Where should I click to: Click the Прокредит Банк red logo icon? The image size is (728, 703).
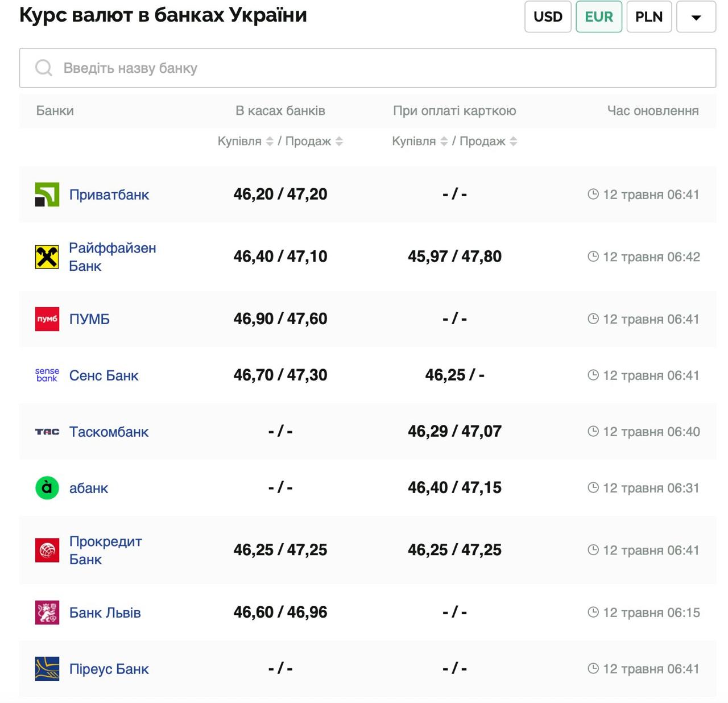(47, 550)
